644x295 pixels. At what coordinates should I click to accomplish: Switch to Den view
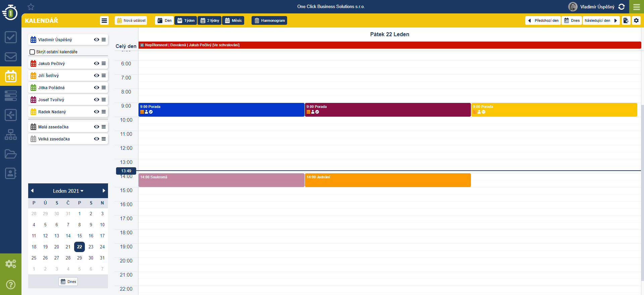point(164,20)
